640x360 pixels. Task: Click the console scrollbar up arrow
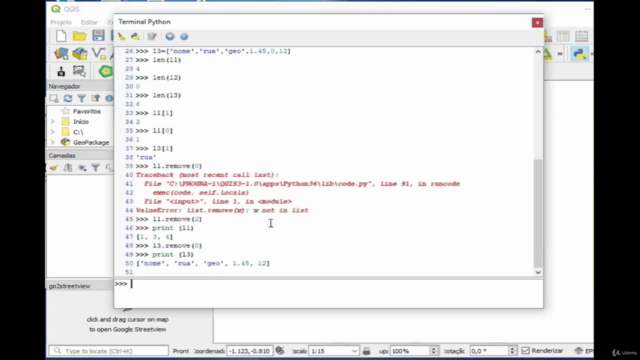tap(538, 52)
